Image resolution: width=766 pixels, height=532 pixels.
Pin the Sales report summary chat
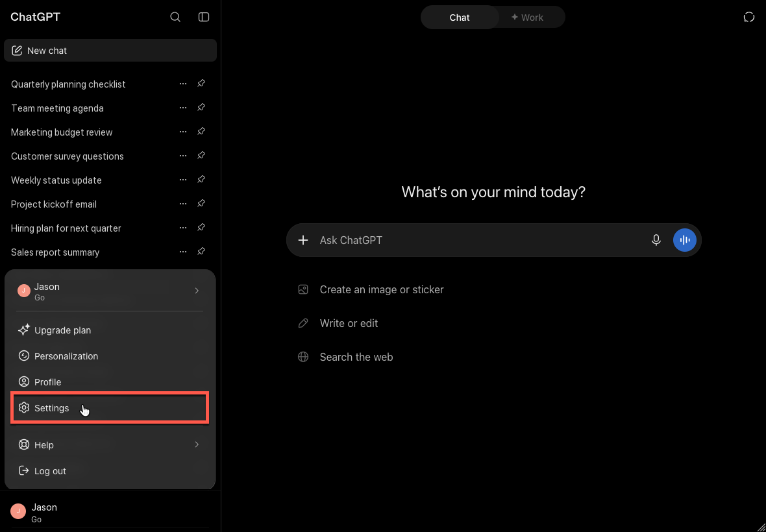pyautogui.click(x=201, y=251)
